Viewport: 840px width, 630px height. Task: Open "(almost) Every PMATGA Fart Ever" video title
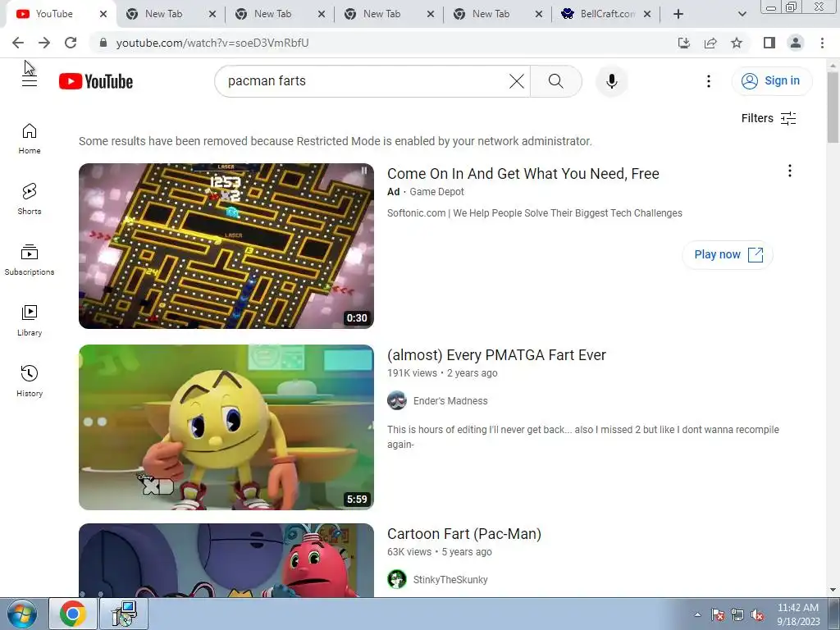click(x=496, y=355)
